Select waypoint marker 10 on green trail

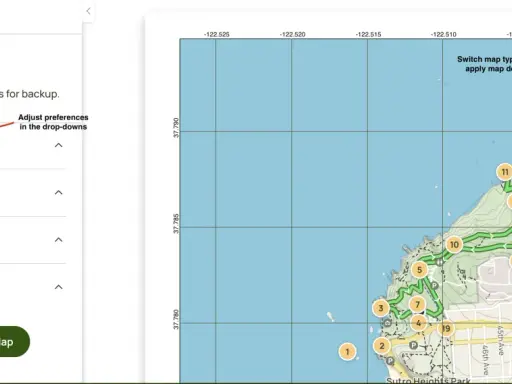pos(454,245)
